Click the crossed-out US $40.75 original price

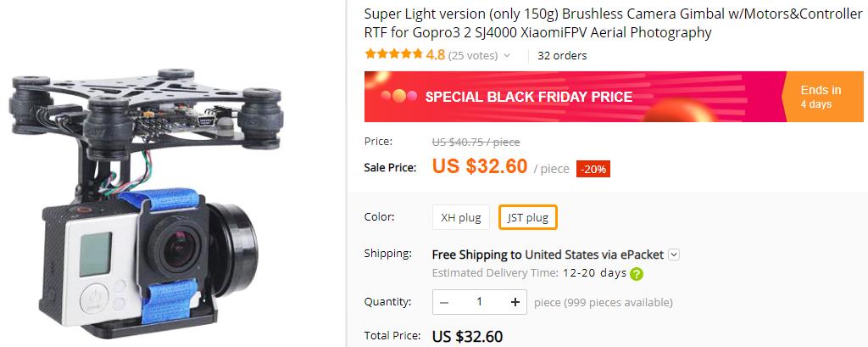(476, 142)
